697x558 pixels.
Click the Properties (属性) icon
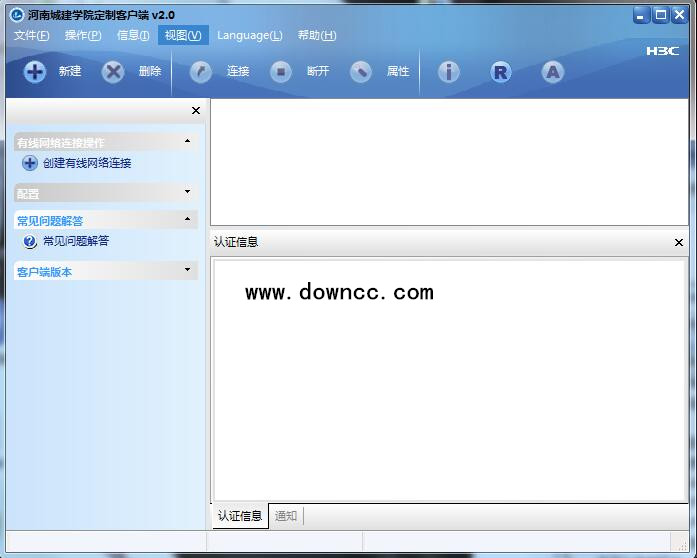pos(361,72)
